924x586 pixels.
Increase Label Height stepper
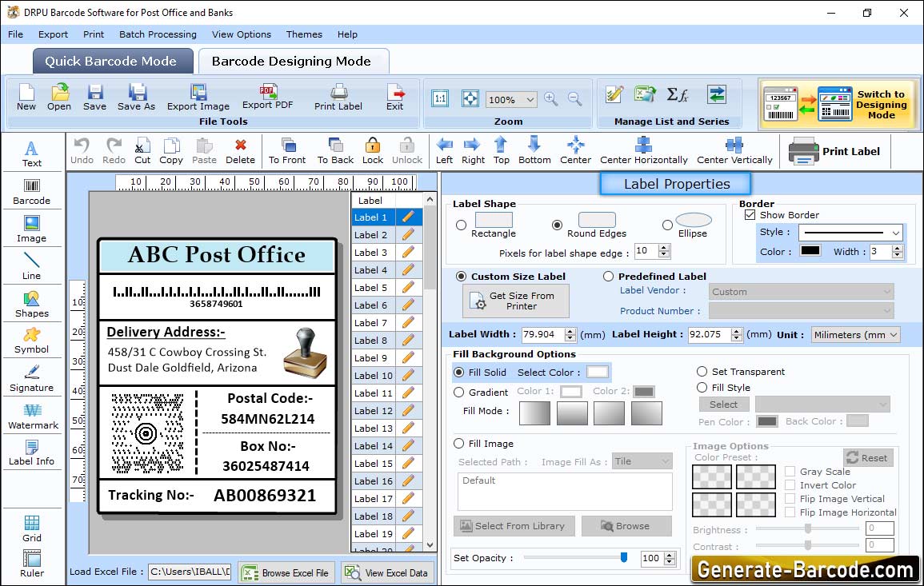click(737, 331)
